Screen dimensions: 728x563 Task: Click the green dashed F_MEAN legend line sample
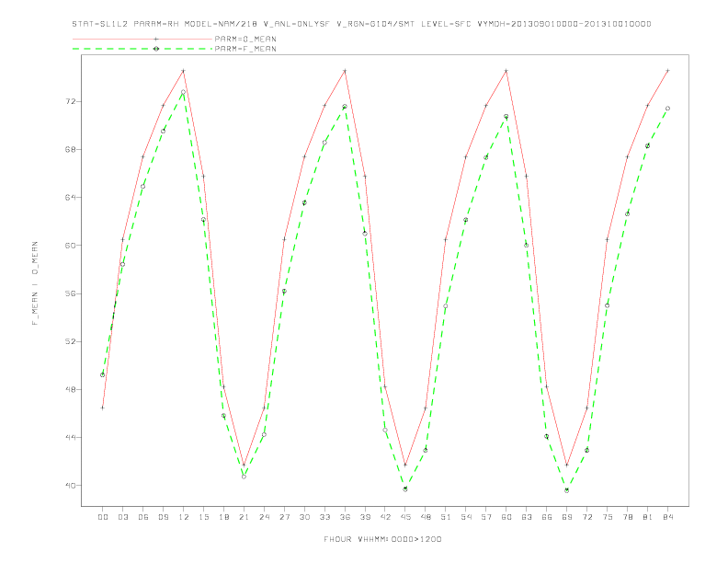click(x=142, y=49)
